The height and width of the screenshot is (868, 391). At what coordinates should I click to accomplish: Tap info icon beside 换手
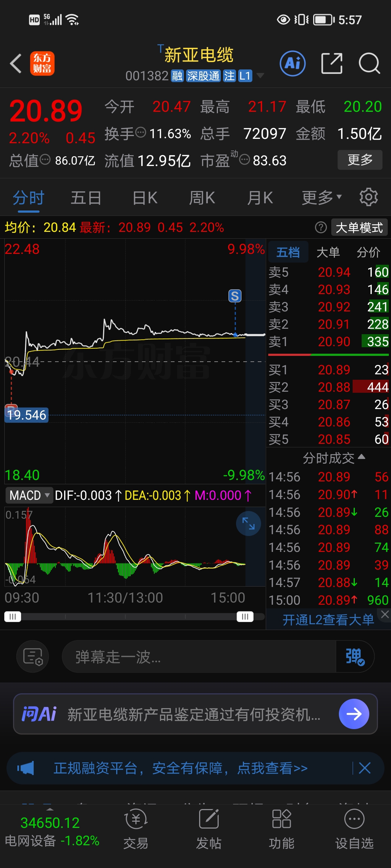[140, 133]
